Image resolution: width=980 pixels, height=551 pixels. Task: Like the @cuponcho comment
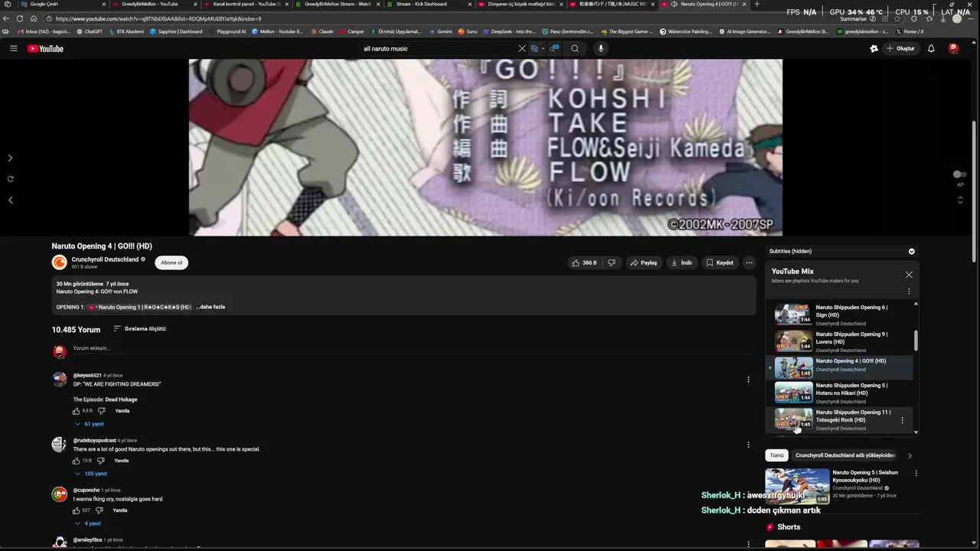pos(77,510)
